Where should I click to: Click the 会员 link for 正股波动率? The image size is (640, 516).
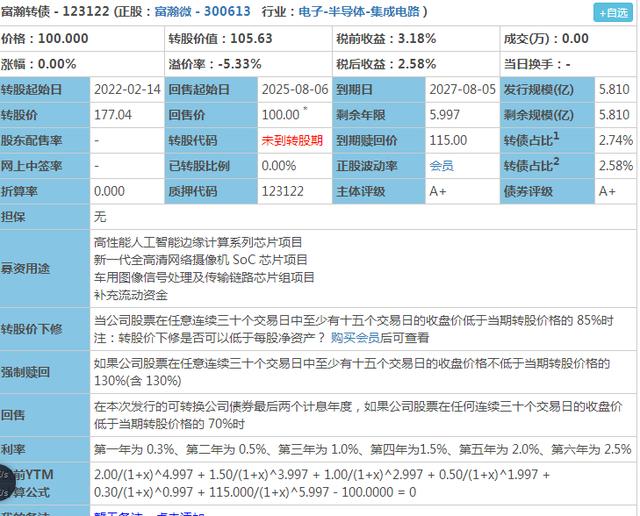click(x=441, y=166)
